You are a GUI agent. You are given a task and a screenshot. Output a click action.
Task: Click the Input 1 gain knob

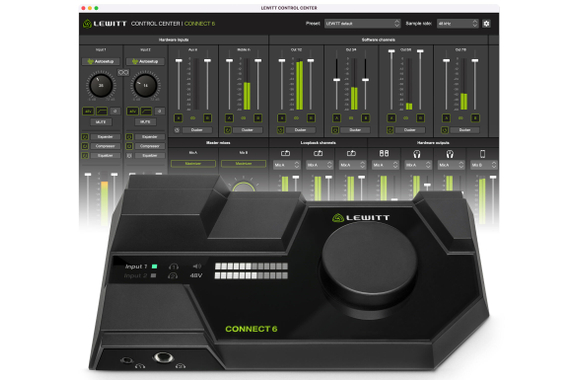[x=101, y=85]
